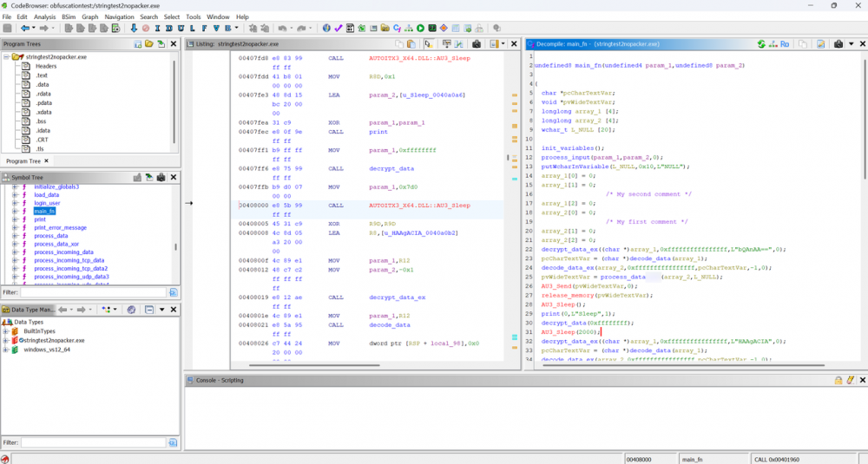
Task: Open the Analysis menu
Action: (x=44, y=16)
